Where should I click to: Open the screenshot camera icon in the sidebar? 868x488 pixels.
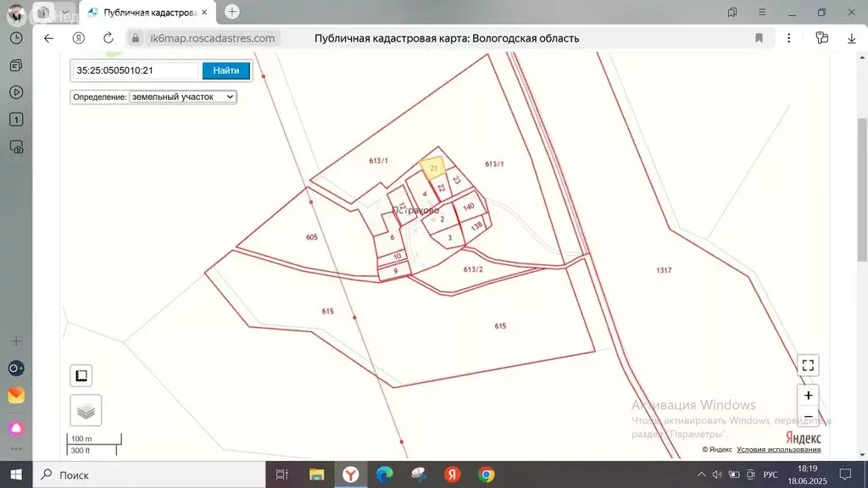(16, 147)
